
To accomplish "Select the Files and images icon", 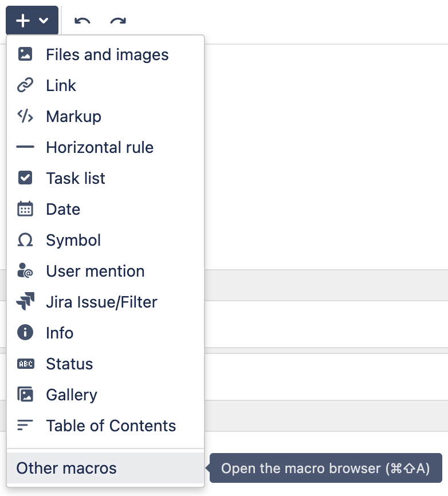I will 25,54.
